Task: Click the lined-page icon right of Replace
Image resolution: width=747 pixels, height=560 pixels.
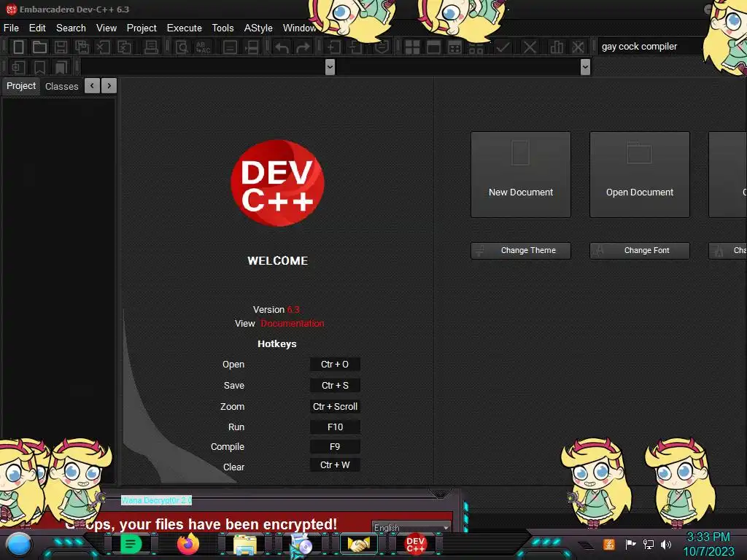Action: point(230,47)
